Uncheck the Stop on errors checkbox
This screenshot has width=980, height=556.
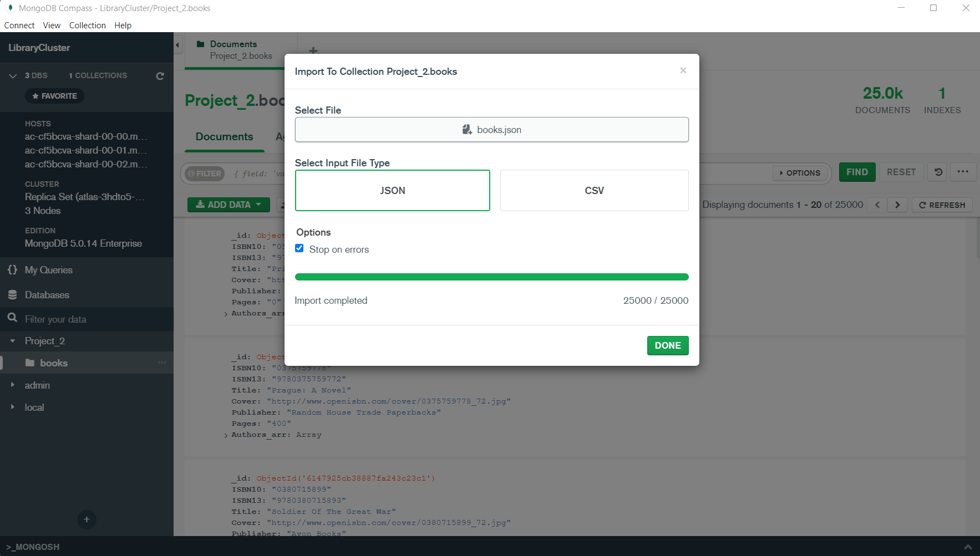point(299,248)
